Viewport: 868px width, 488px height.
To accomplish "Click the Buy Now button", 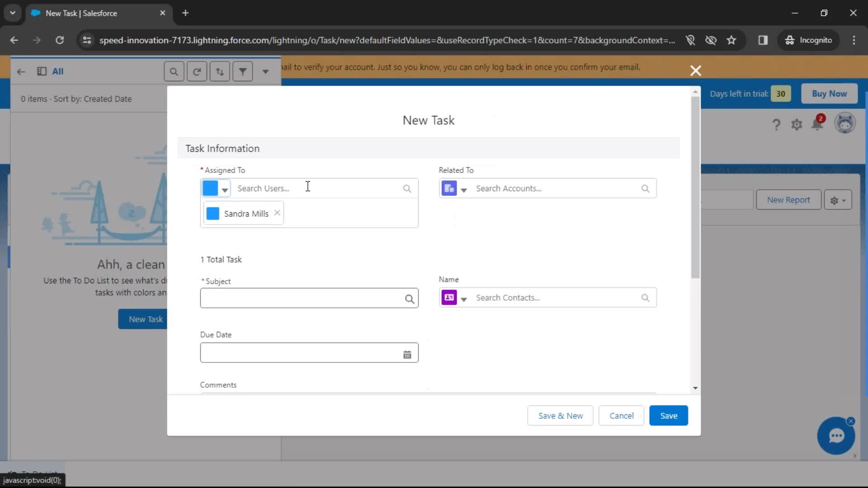I will point(829,94).
